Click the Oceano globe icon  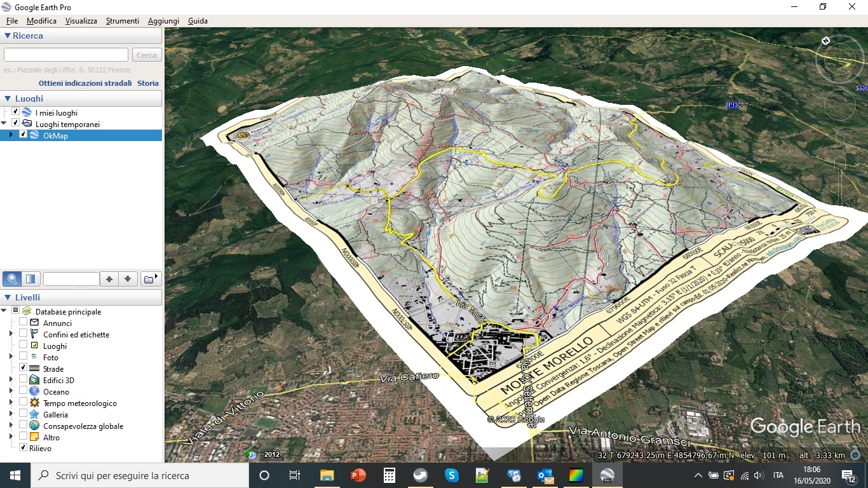click(34, 391)
